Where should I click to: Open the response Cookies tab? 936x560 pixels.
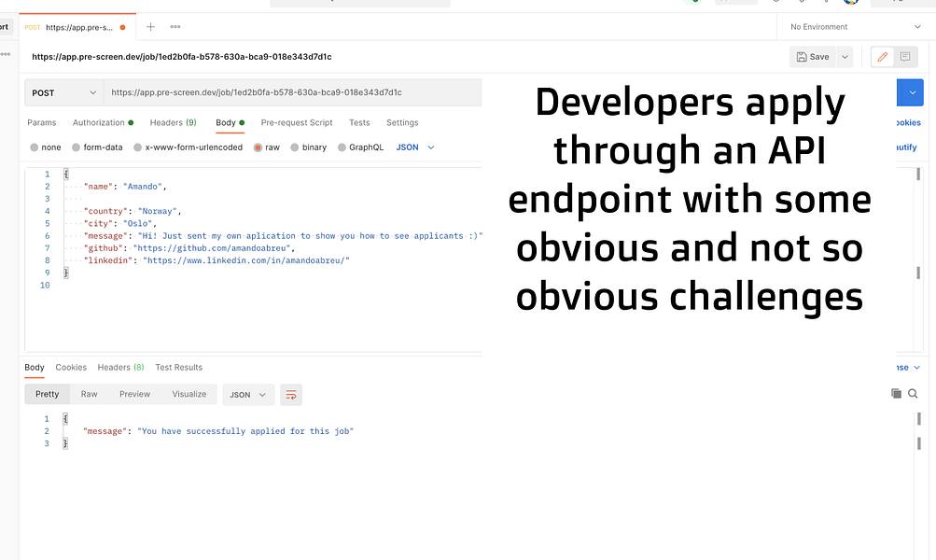tap(71, 367)
